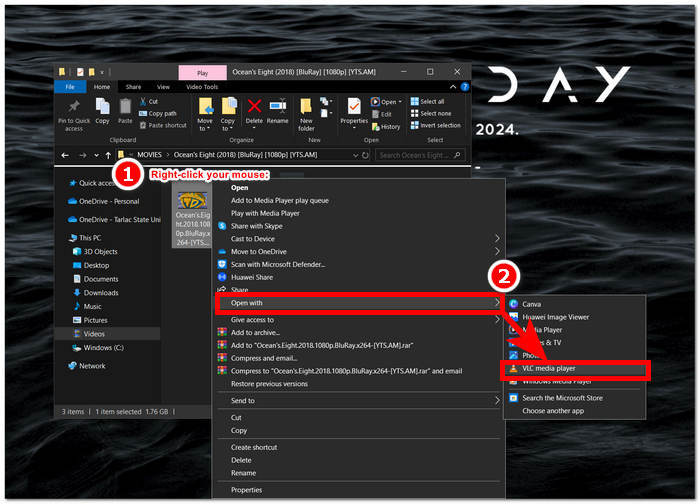Switch to the Home ribbon tab
This screenshot has width=700, height=504.
(102, 87)
